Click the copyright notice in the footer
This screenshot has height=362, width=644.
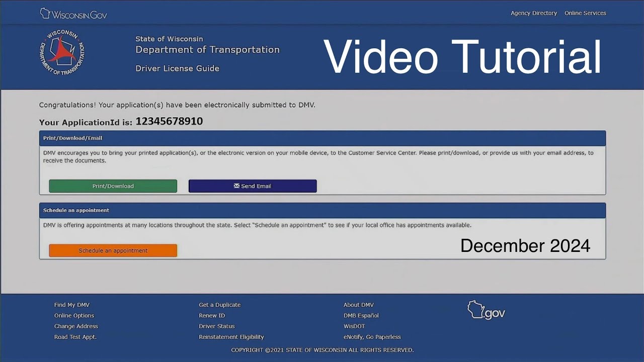point(323,350)
